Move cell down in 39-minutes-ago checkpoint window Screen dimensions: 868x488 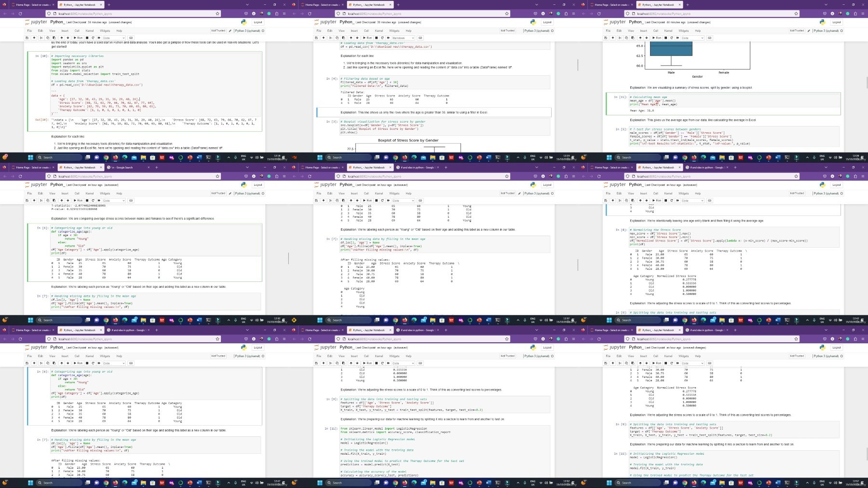pos(357,38)
